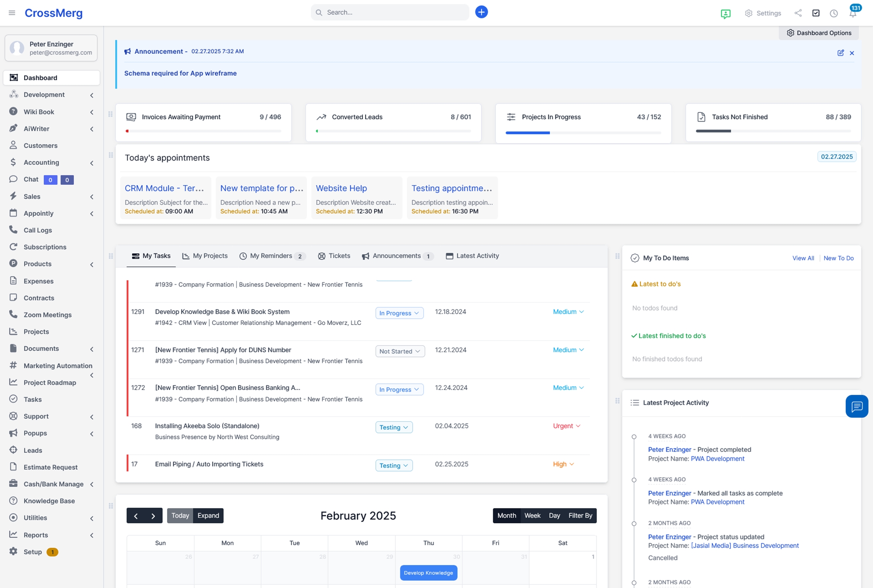Open Dashboard Options button
The image size is (873, 588).
pos(819,33)
